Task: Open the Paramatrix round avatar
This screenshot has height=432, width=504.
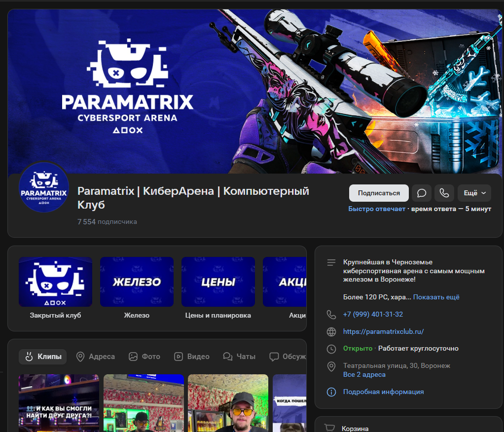Action: (44, 187)
